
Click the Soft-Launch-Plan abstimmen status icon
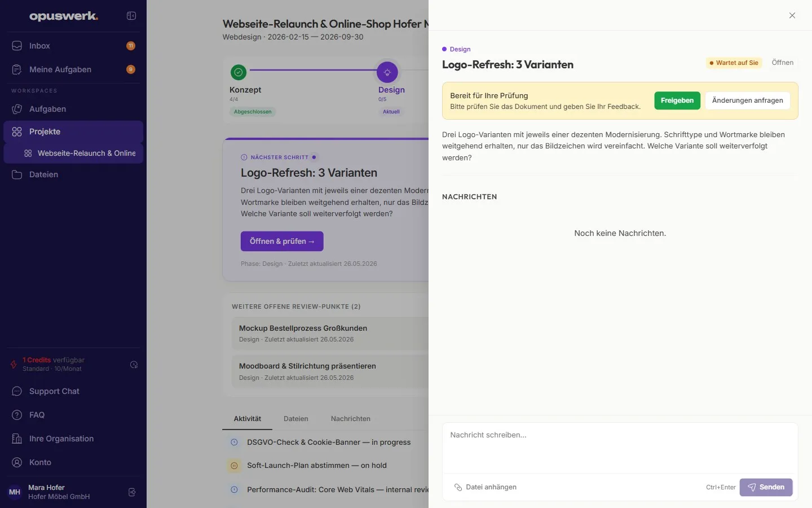234,466
